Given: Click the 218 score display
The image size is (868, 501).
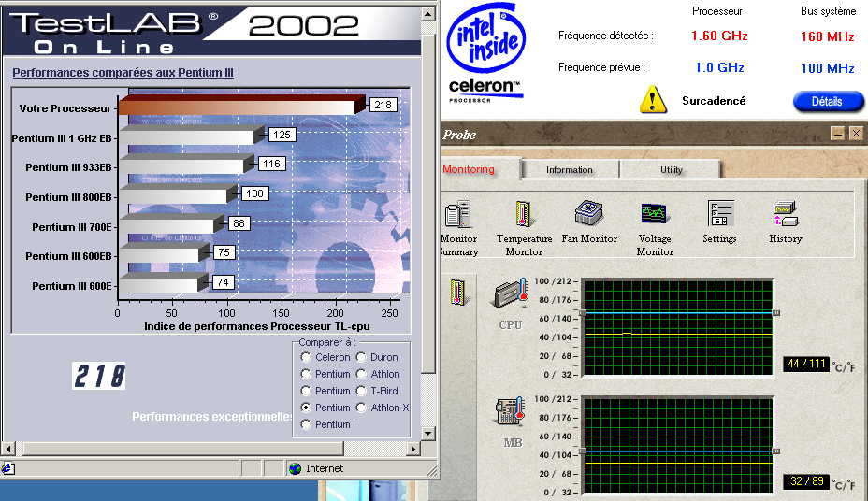Looking at the screenshot, I should pyautogui.click(x=99, y=376).
